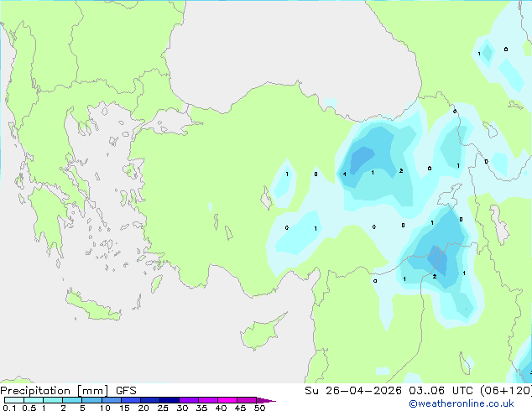
Task: Click the legend swatch between 0.1 and 0.5
Action: point(14,400)
